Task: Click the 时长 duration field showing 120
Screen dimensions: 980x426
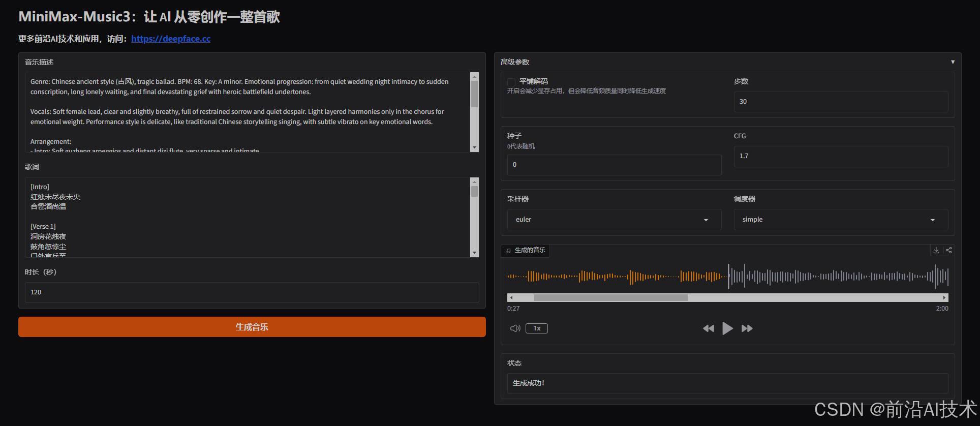Action: click(252, 292)
